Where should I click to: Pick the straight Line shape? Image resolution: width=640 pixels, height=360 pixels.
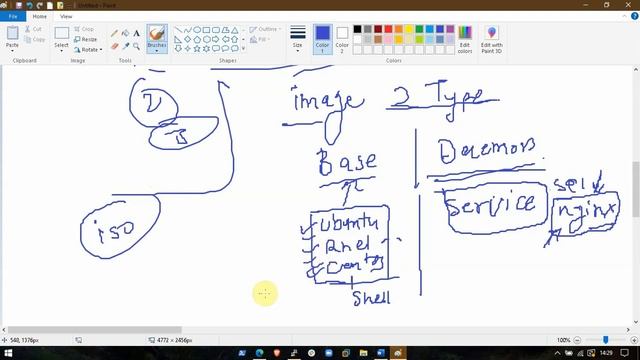(x=178, y=30)
